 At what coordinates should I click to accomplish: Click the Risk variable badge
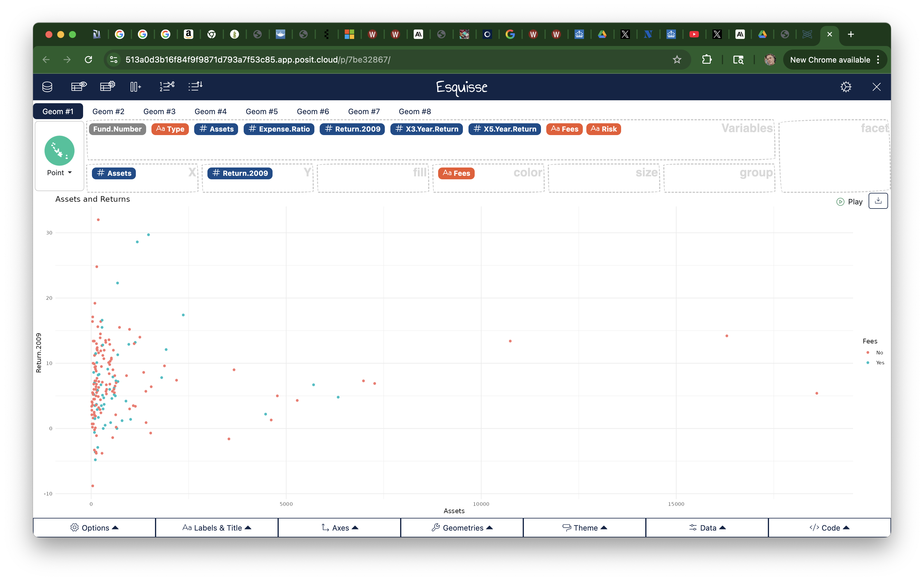(604, 129)
